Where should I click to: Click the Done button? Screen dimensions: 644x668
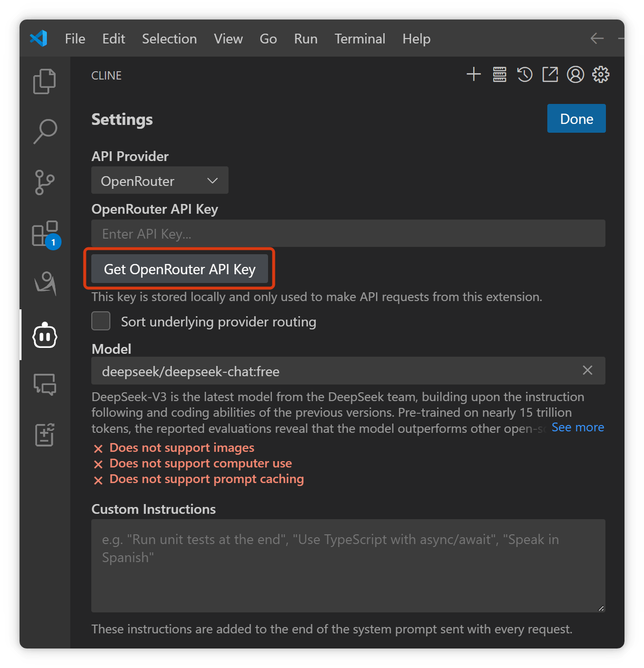[577, 119]
